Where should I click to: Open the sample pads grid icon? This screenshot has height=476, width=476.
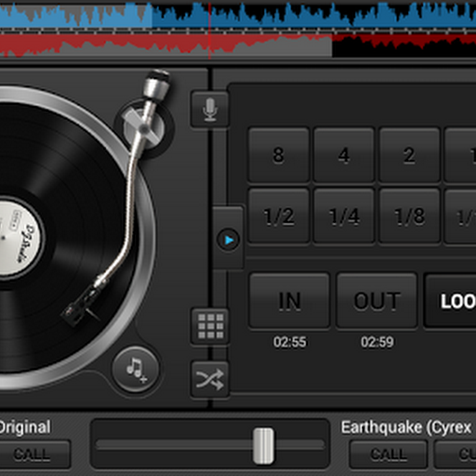(210, 326)
